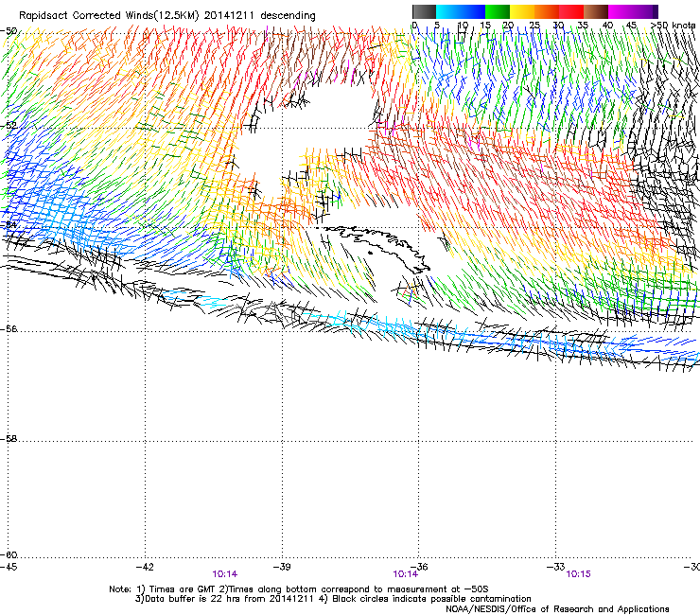Click the cyan 5-10 knots legend color

[448, 11]
